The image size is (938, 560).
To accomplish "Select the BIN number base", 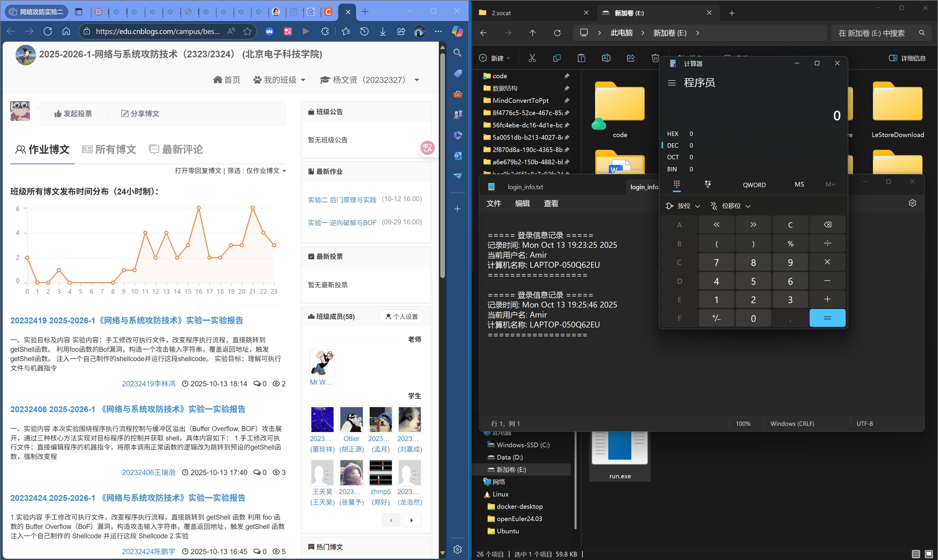I will pos(672,169).
